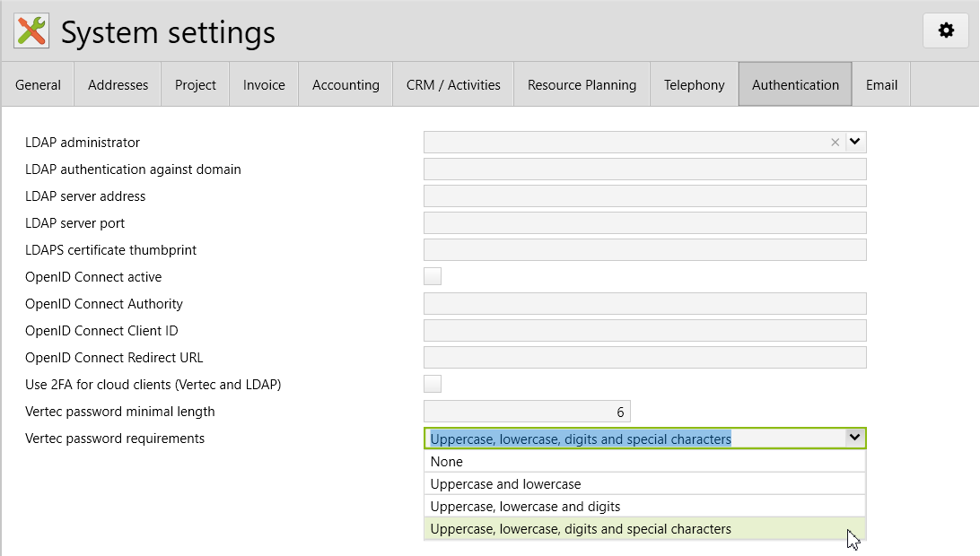Toggle Use 2FA for cloud clients checkbox

coord(433,384)
